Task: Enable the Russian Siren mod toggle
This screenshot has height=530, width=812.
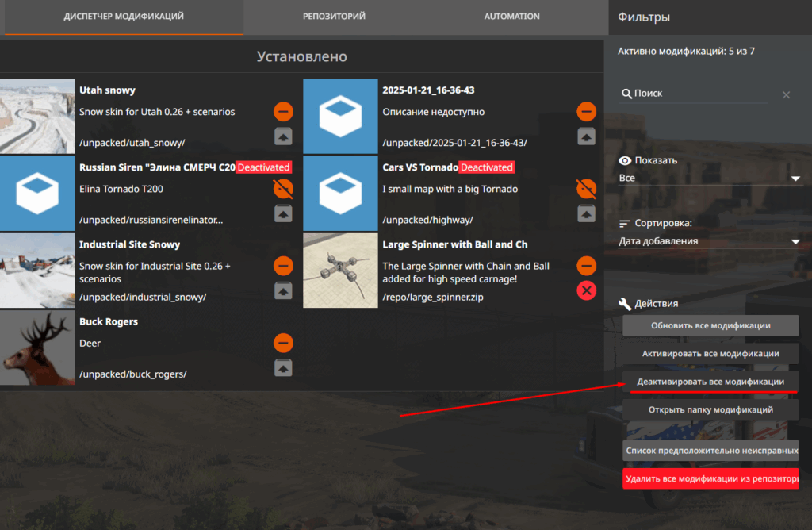Action: coord(283,189)
